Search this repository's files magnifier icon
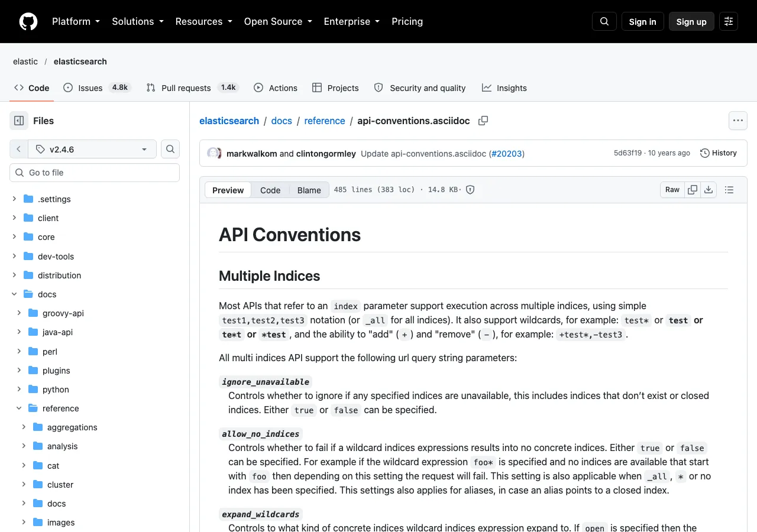This screenshot has height=532, width=757. coord(170,149)
